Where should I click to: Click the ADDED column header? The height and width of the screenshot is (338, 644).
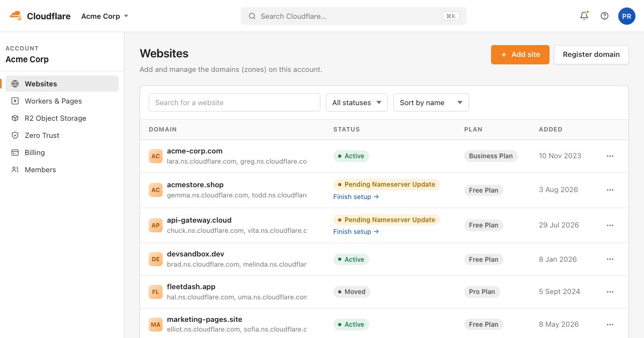[551, 129]
